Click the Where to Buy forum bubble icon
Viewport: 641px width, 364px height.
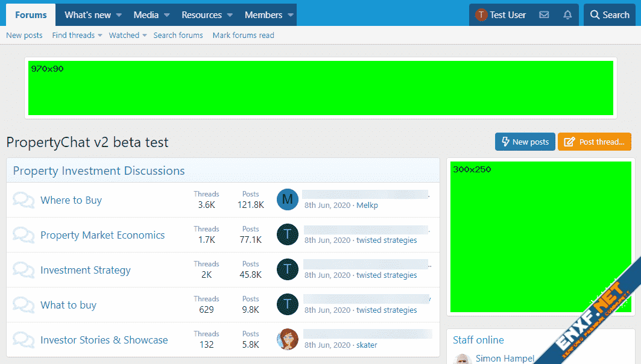(24, 200)
